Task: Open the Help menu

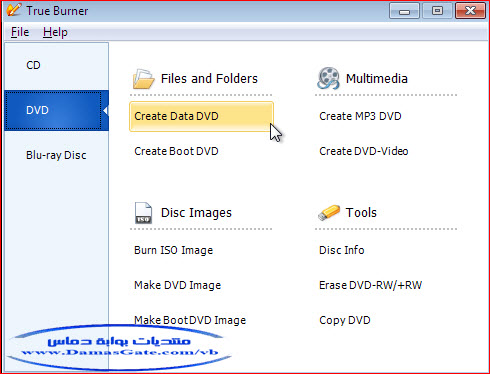Action: pos(55,32)
